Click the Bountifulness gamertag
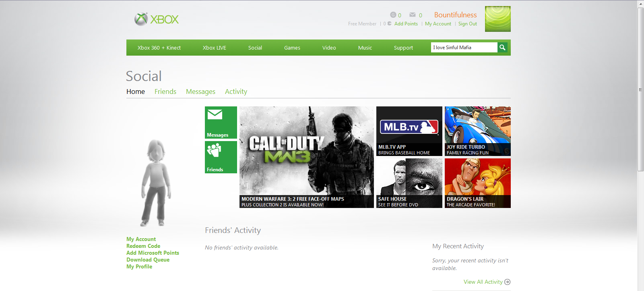This screenshot has height=291, width=644. click(x=455, y=15)
